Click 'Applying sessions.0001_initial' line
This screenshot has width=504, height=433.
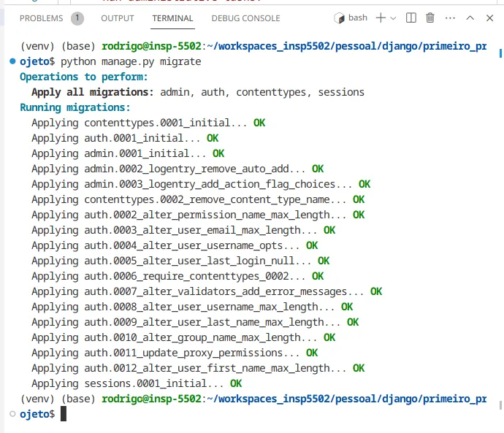137,383
